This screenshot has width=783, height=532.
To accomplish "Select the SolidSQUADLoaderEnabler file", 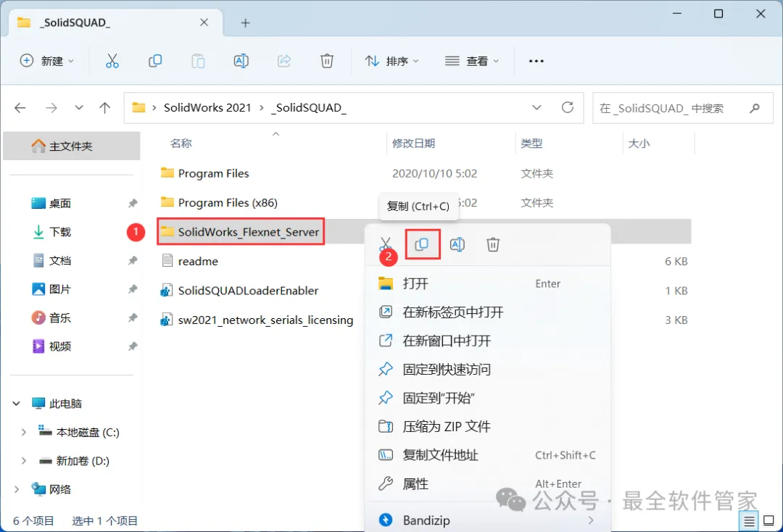I will click(239, 291).
